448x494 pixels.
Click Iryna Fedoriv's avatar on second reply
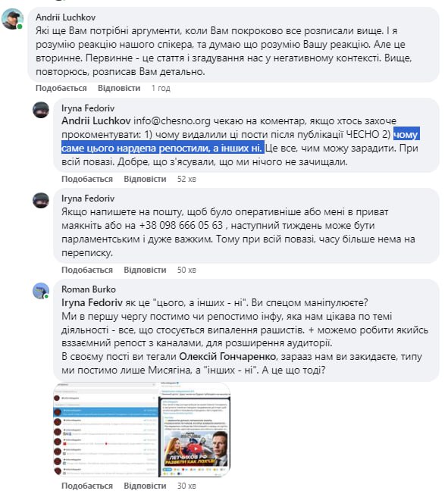coord(41,200)
